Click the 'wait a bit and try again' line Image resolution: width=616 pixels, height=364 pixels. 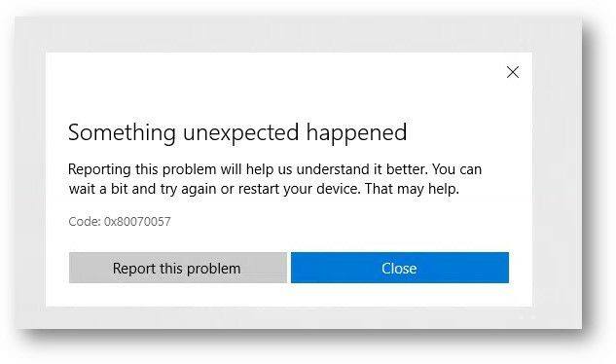click(x=264, y=189)
